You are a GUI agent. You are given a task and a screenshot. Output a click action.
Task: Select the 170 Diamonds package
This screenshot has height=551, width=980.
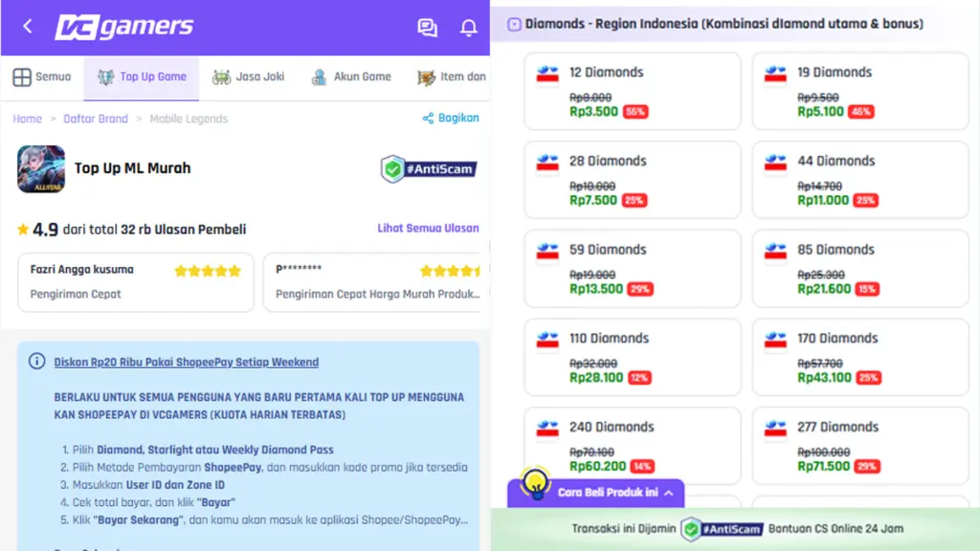(x=860, y=358)
